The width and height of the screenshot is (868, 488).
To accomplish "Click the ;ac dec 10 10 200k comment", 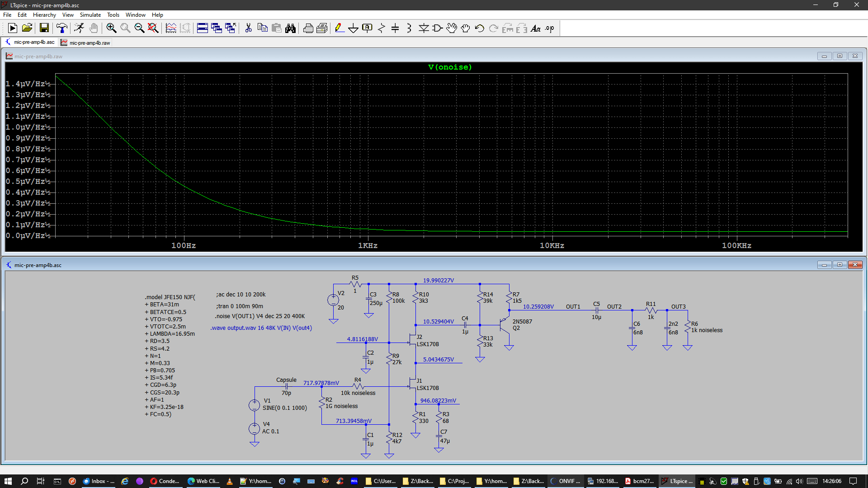I will pyautogui.click(x=241, y=295).
